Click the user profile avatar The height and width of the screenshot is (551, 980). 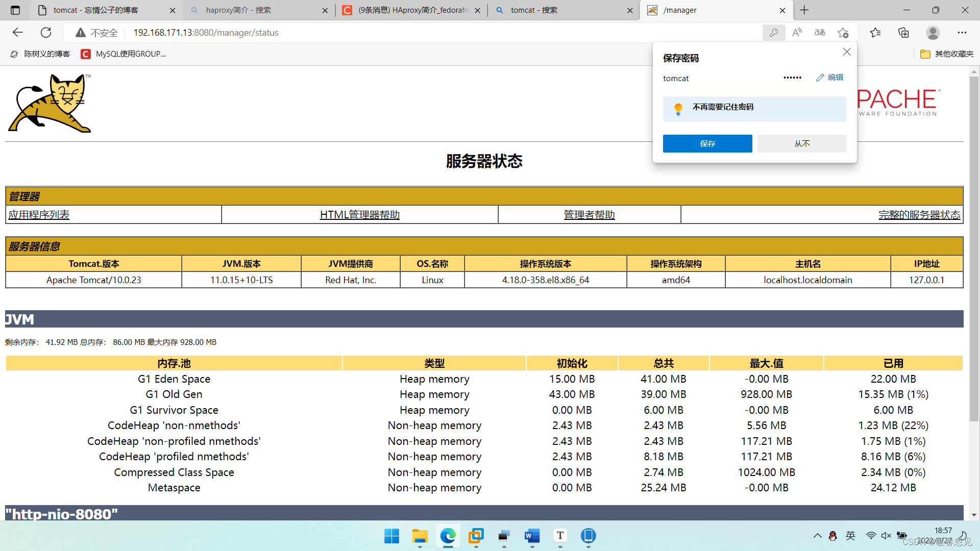pos(933,33)
